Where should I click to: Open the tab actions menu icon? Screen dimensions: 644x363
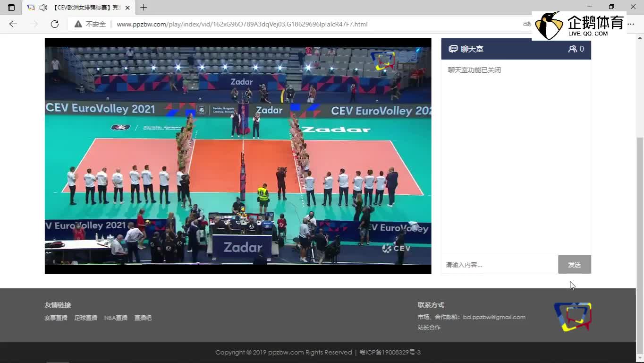[x=11, y=8]
